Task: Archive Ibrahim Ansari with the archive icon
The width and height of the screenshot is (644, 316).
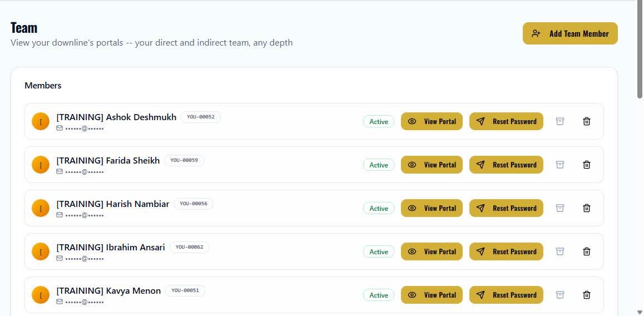Action: coord(560,251)
